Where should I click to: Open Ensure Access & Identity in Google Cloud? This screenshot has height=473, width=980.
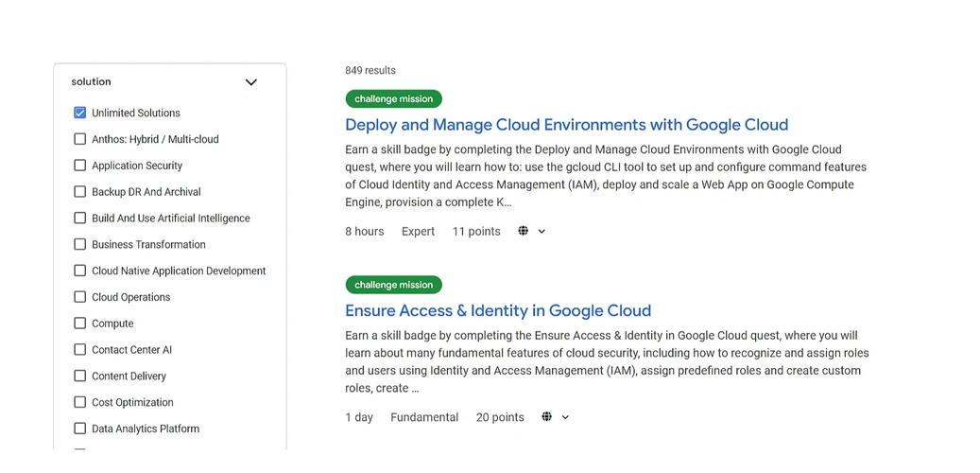498,310
